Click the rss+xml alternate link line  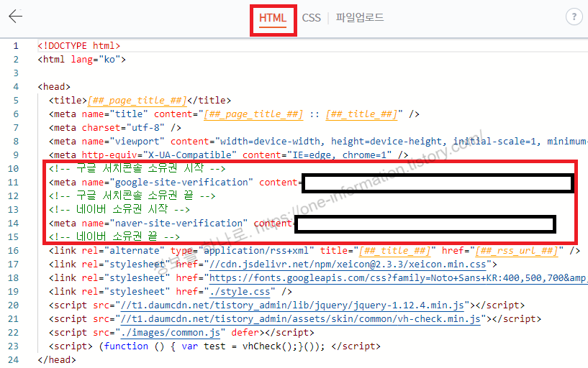315,250
